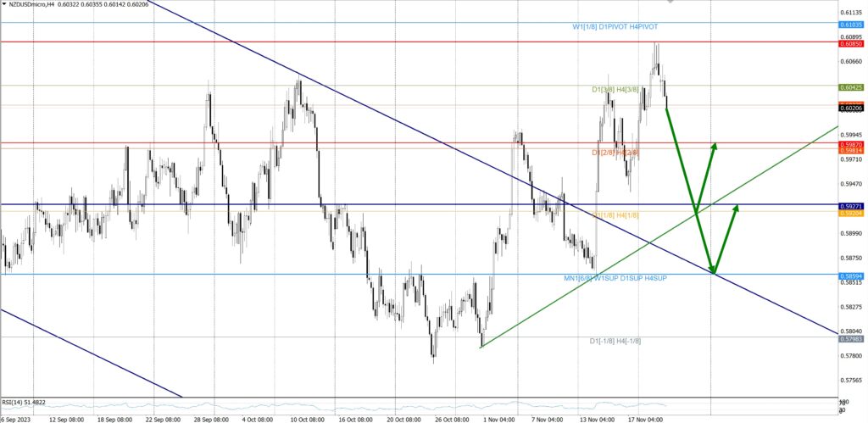868x423 pixels.
Task: Select the red 0.60850 price tag
Action: [851, 42]
